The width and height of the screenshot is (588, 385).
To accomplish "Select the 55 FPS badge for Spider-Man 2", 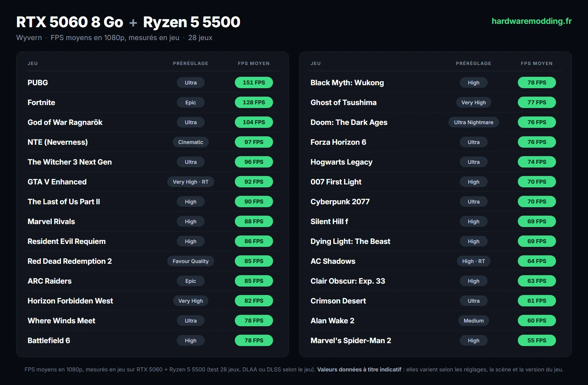I will tap(537, 341).
